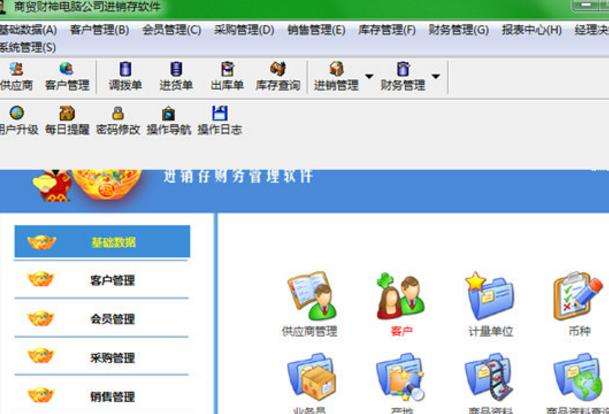Open the 客户 icon with red label
609x414 pixels.
pos(401,304)
